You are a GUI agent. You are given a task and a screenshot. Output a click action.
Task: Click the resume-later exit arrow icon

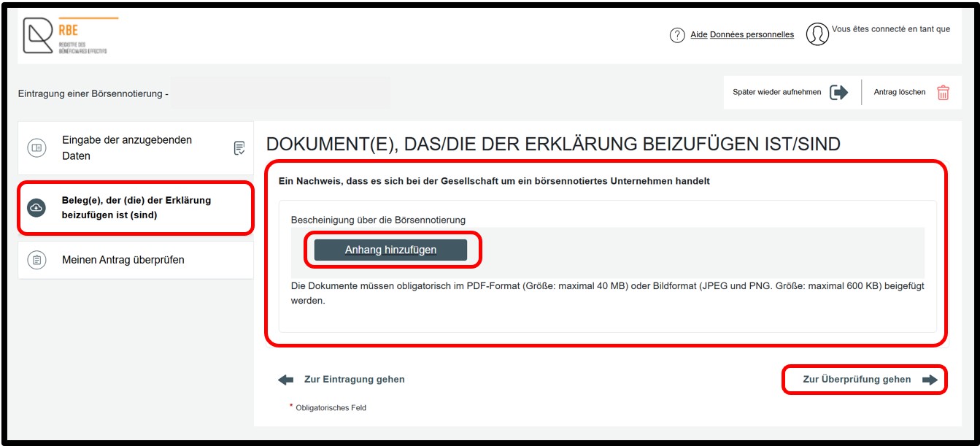[x=839, y=93]
